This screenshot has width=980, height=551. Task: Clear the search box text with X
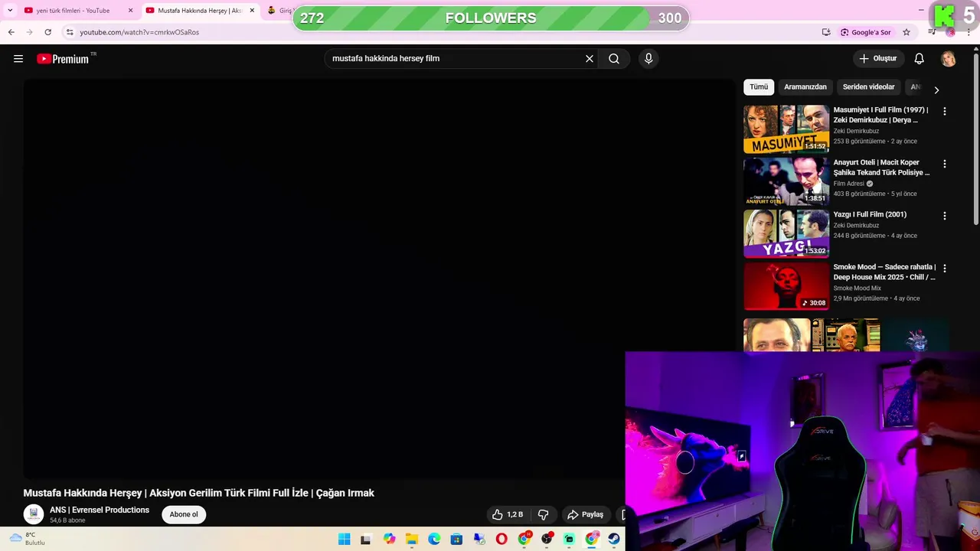(590, 59)
